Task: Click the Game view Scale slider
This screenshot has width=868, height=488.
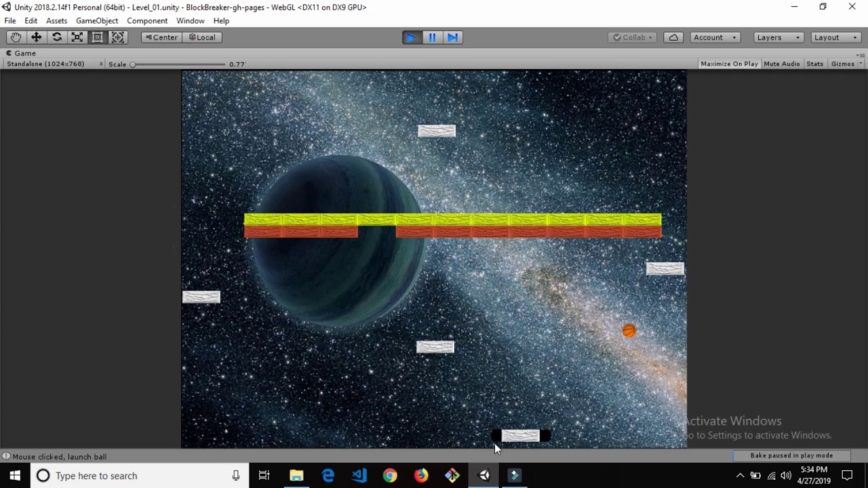Action: 179,64
